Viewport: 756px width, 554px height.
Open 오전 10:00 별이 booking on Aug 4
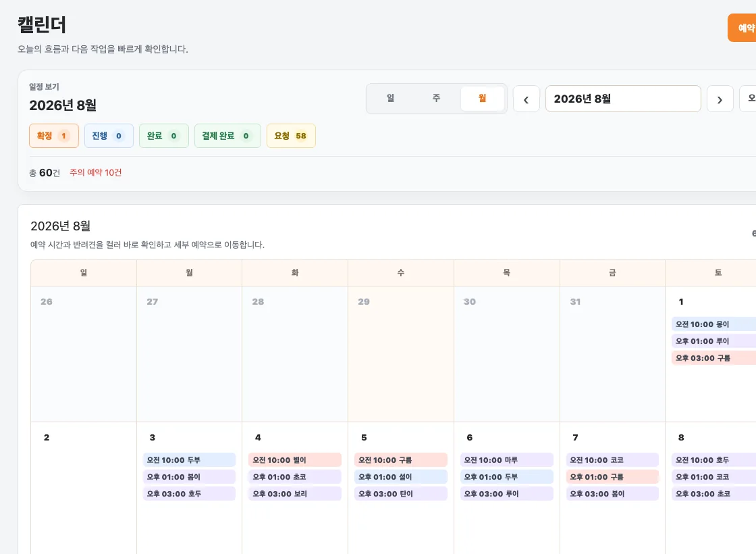pyautogui.click(x=295, y=460)
